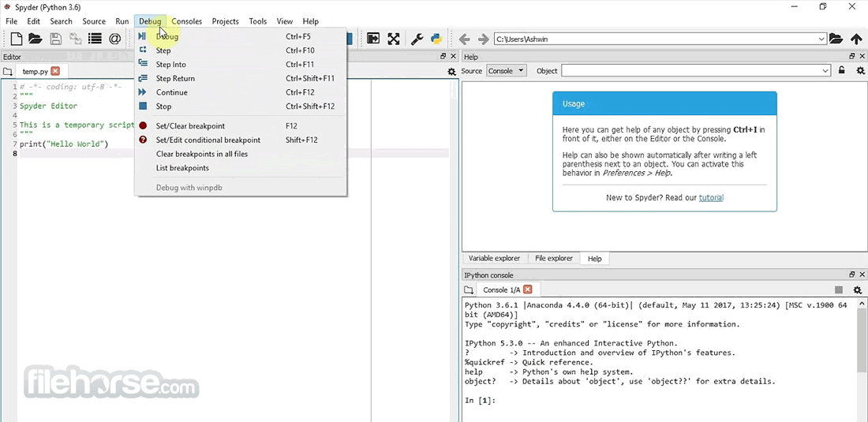
Task: Open the File menu
Action: [11, 21]
